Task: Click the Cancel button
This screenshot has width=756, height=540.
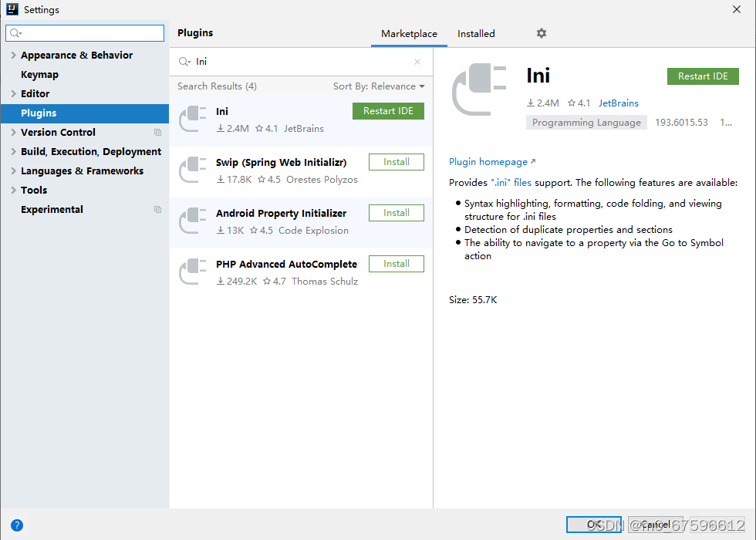Action: click(x=655, y=525)
